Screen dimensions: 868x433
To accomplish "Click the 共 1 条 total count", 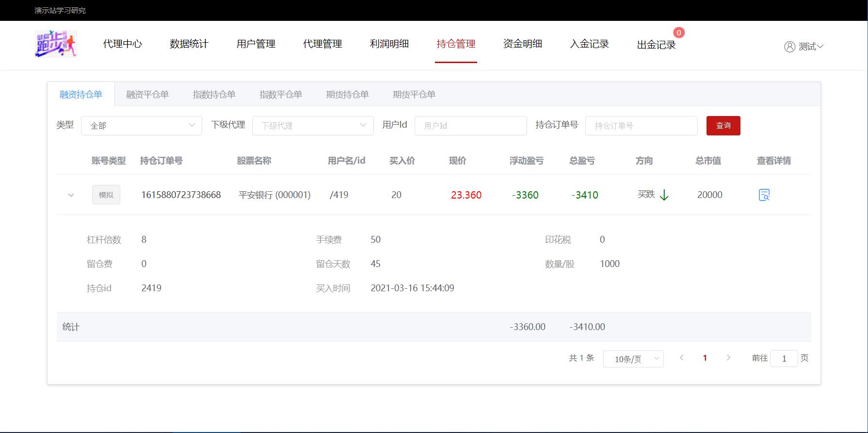I will coord(581,358).
